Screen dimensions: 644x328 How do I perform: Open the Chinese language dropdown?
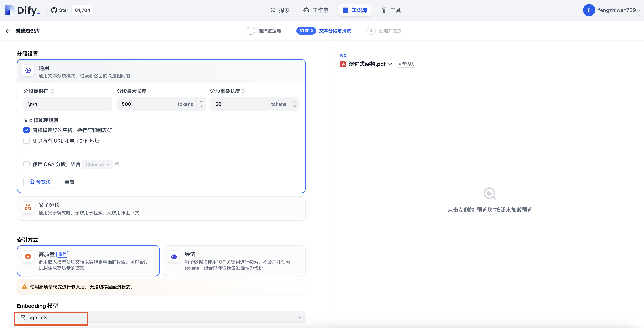tap(97, 164)
